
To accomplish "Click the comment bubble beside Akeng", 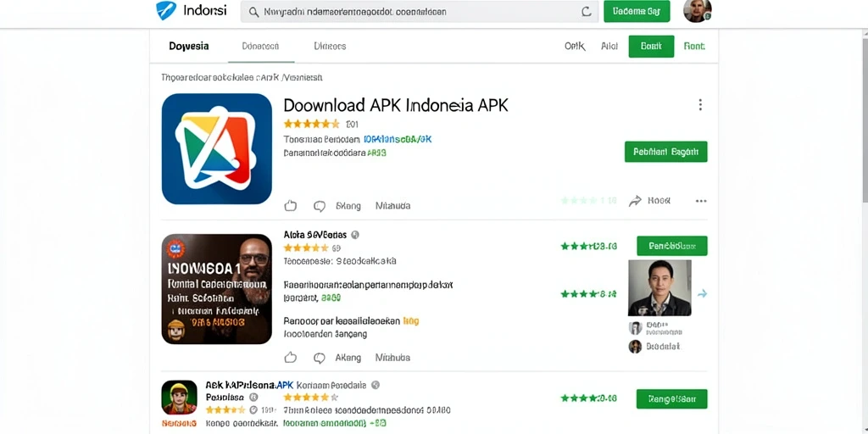I will [x=320, y=358].
